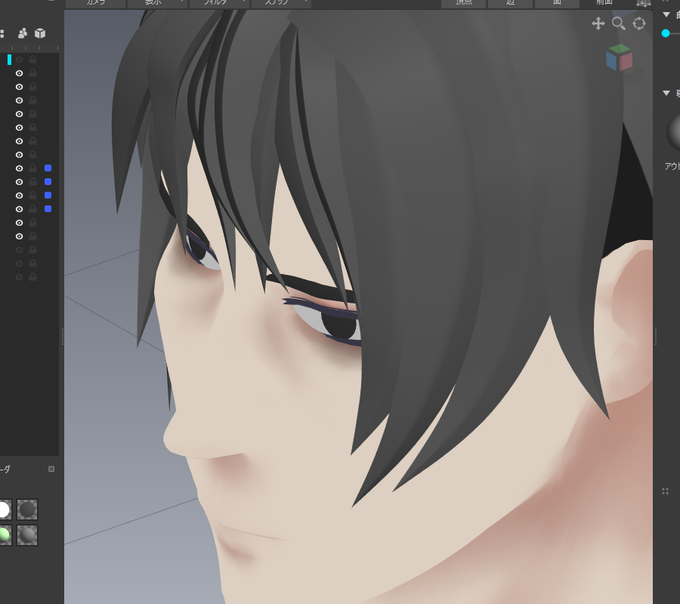The height and width of the screenshot is (604, 680).
Task: Toggle the 頂点 (vertex) display button
Action: [464, 3]
